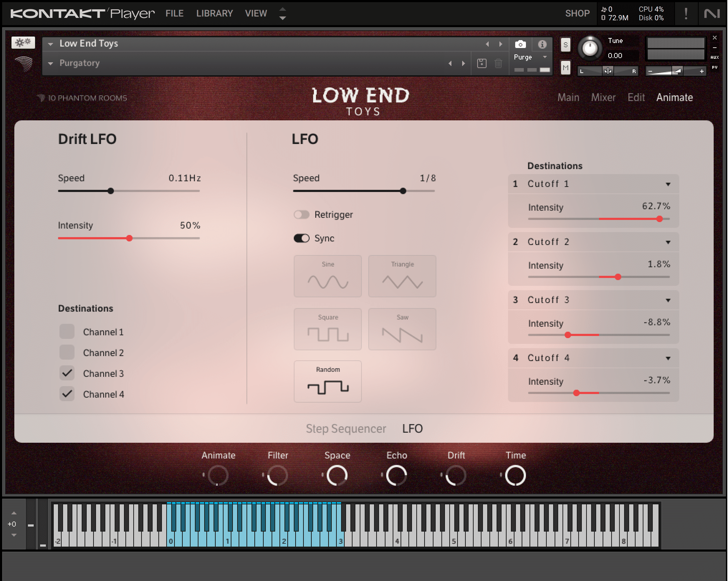Click the Tune knob
The width and height of the screenshot is (728, 581).
point(590,48)
